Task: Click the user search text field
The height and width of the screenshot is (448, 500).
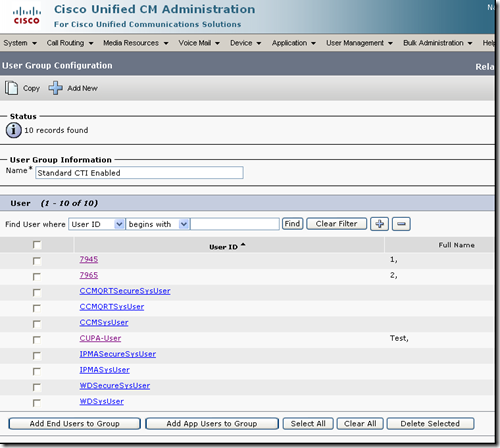Action: 235,224
